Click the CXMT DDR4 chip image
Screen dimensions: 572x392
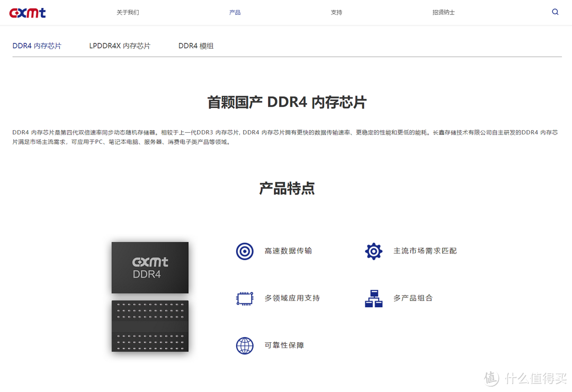(x=149, y=267)
